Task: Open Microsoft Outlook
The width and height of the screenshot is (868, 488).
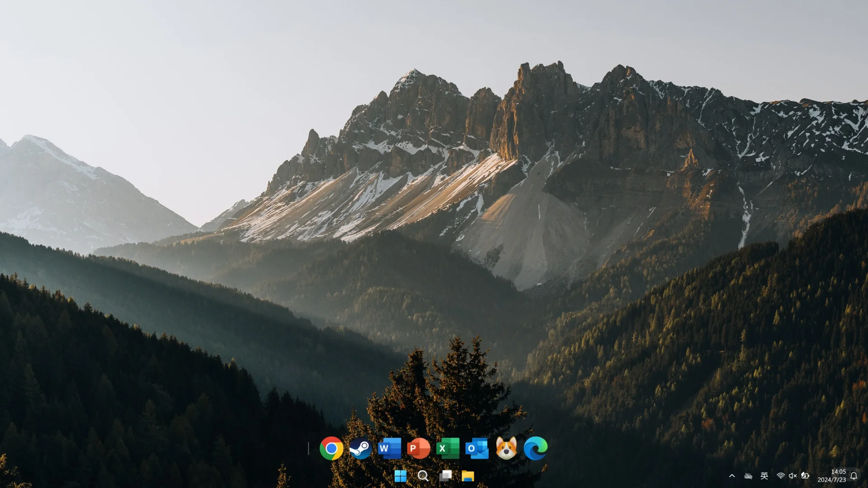Action: click(x=477, y=448)
